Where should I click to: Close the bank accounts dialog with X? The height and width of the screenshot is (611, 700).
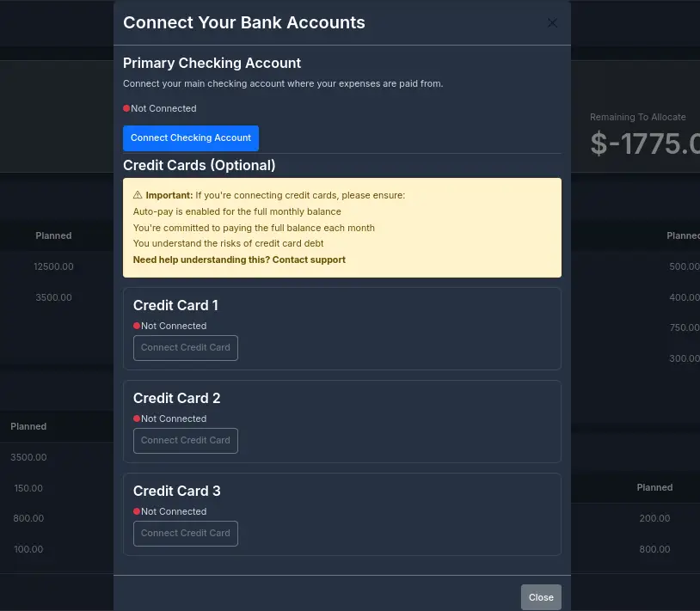pos(552,23)
